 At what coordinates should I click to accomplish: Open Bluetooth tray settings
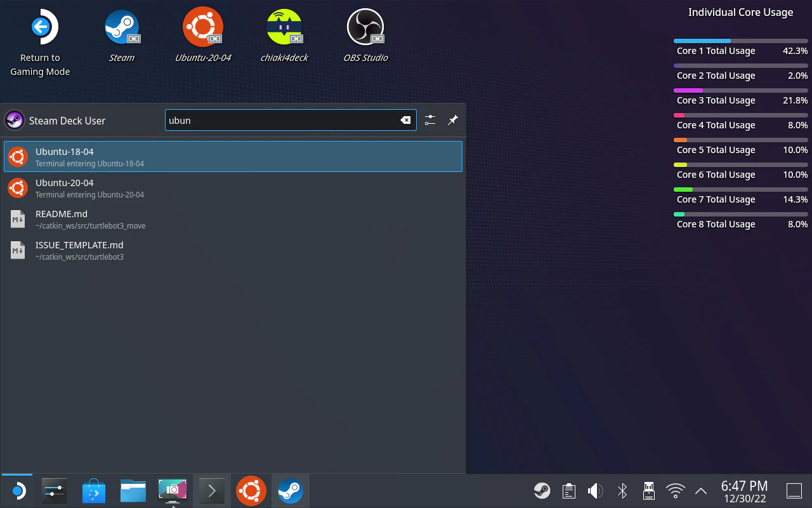pos(622,490)
